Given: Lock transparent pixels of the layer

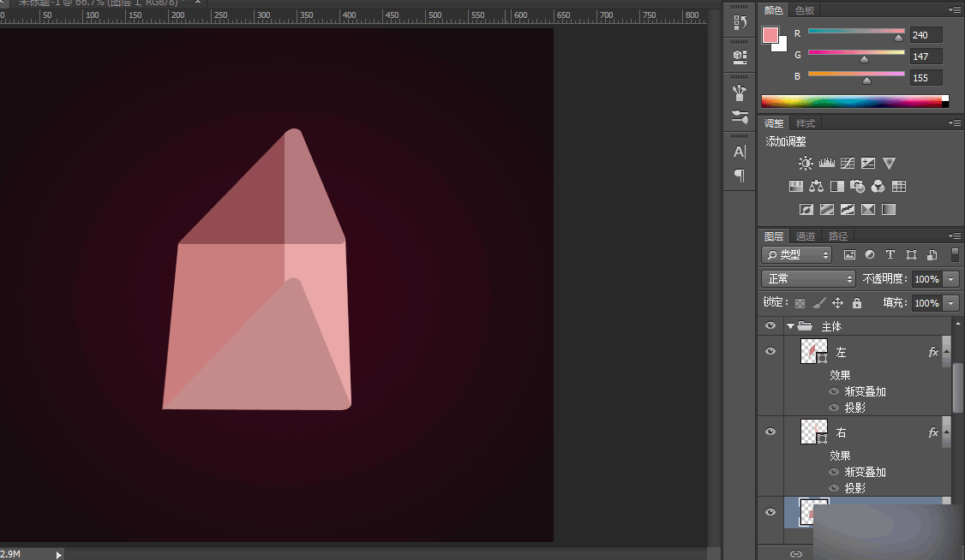Looking at the screenshot, I should click(x=800, y=303).
